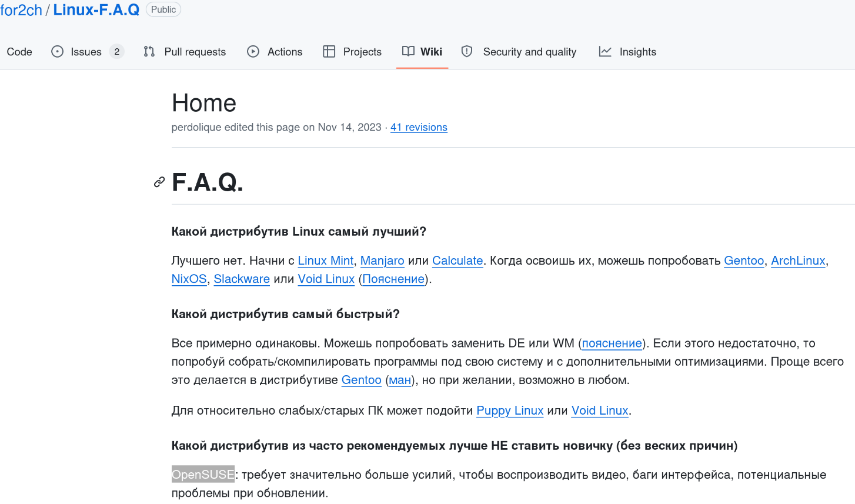
Task: Click the Security shield icon
Action: [467, 52]
